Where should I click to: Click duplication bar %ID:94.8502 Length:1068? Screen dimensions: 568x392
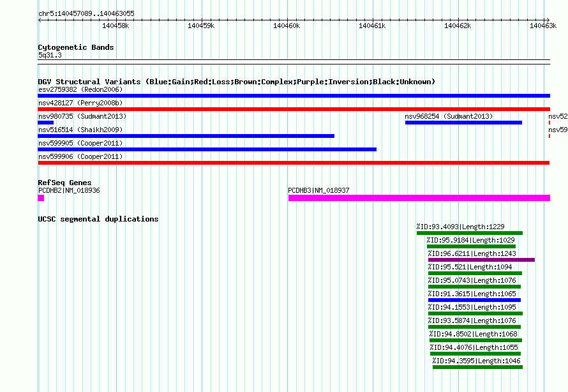475,340
